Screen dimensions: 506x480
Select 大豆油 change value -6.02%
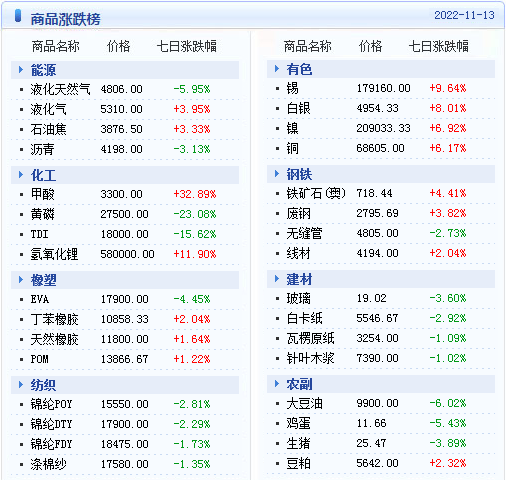(x=448, y=403)
